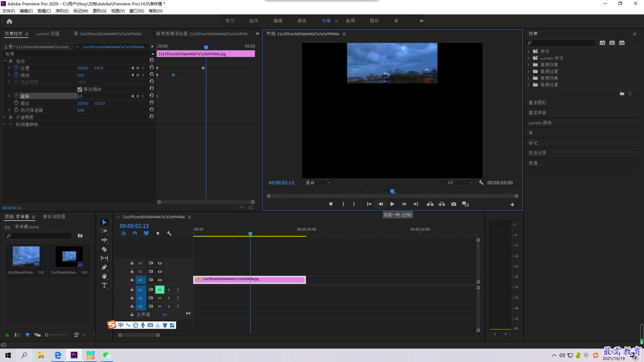
Task: Step back one frame in Program monitor
Action: [x=381, y=204]
